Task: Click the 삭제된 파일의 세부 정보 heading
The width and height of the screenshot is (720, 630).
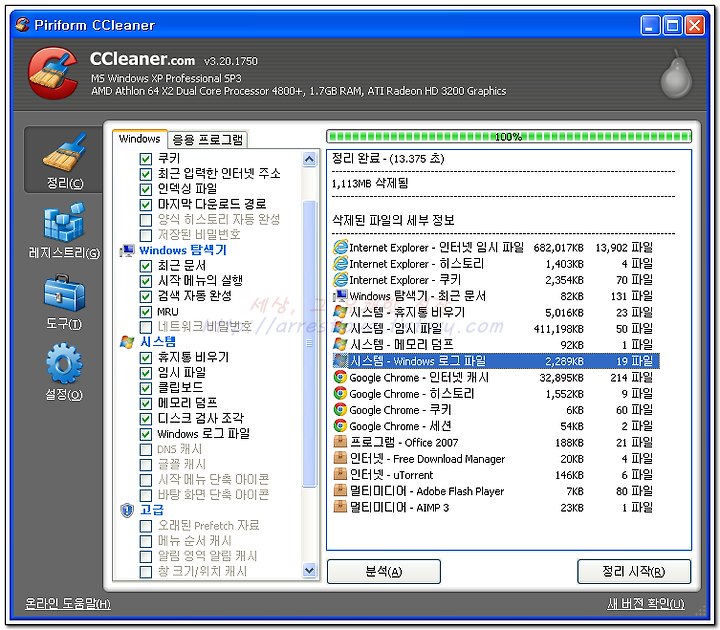Action: click(394, 220)
